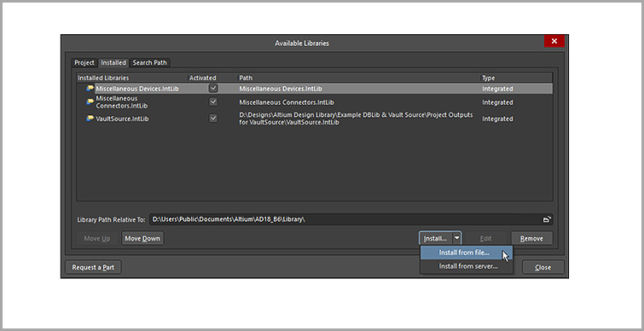Click the Remove button
This screenshot has width=644, height=331.
click(531, 238)
